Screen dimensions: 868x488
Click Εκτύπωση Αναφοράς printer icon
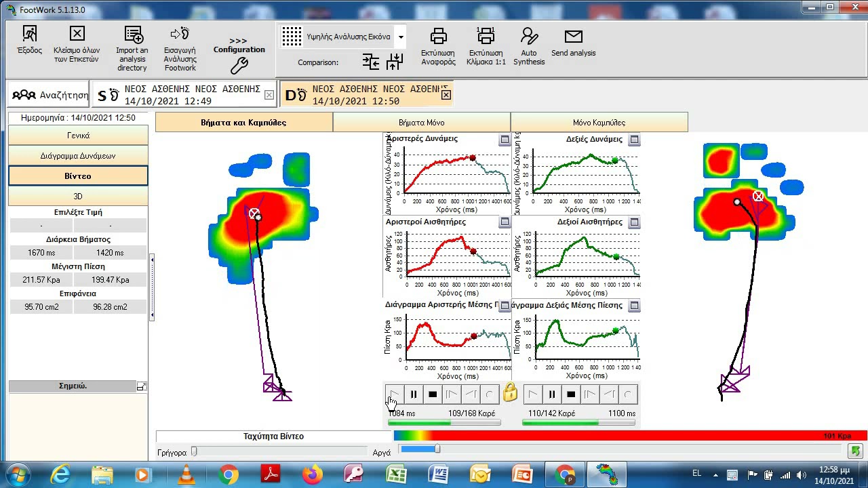pyautogui.click(x=439, y=36)
